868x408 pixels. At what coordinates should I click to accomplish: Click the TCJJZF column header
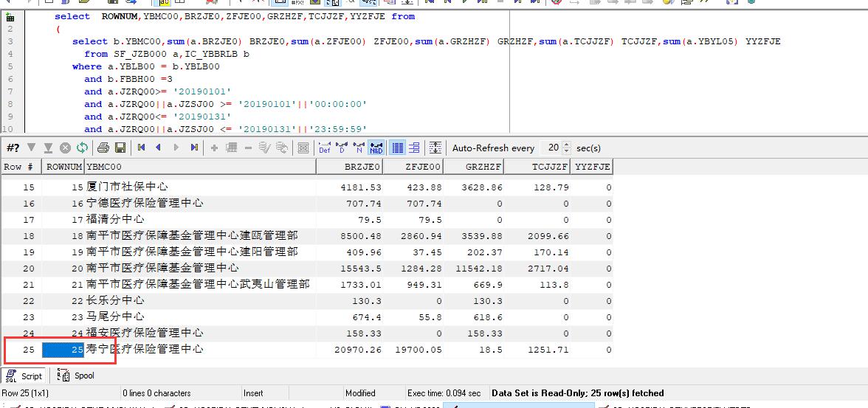click(x=537, y=167)
